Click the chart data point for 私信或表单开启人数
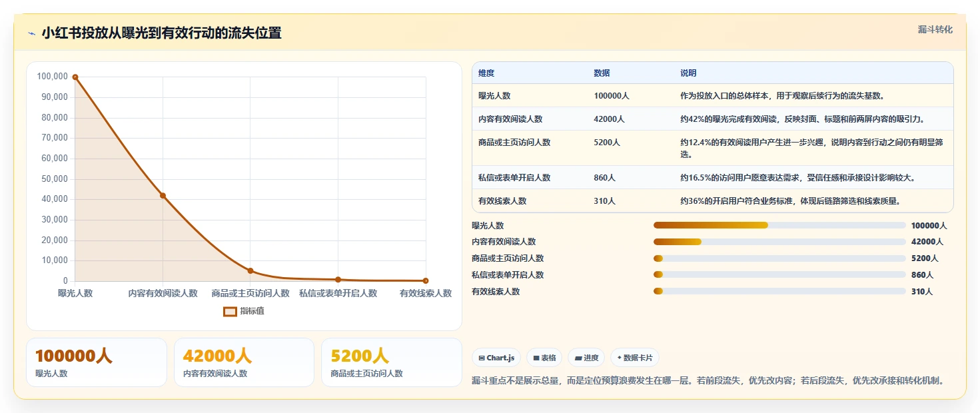This screenshot has width=980, height=413. coord(338,280)
